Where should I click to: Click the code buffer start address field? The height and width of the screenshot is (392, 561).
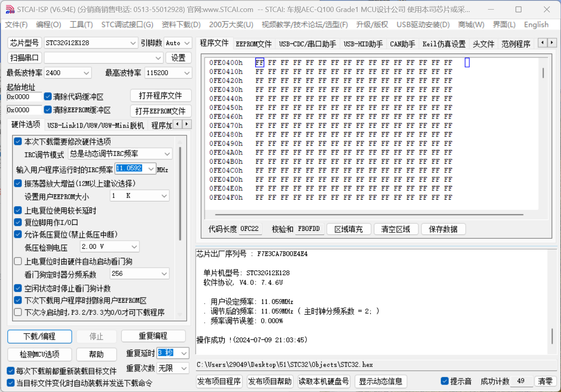(x=24, y=97)
